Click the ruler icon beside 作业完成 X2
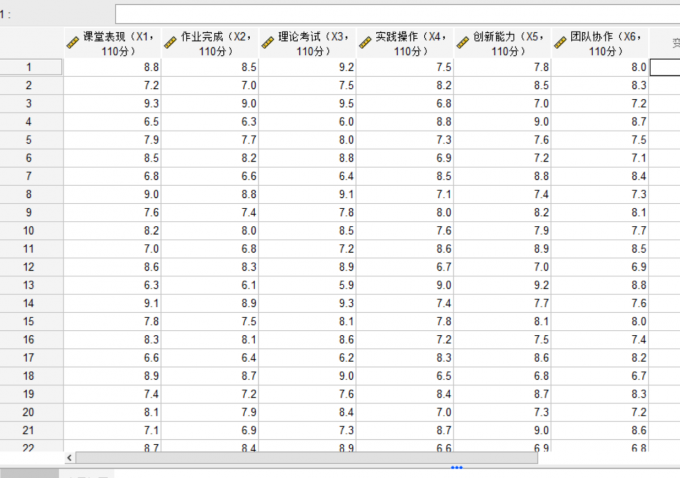Screen dimensions: 680x478 tap(170, 43)
